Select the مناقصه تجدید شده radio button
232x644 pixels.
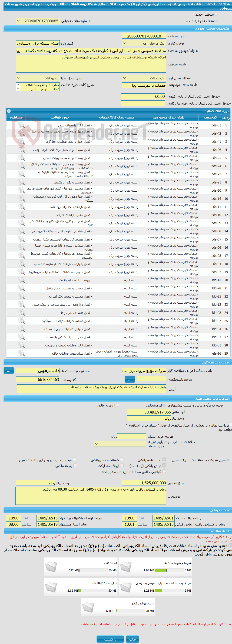(216, 21)
